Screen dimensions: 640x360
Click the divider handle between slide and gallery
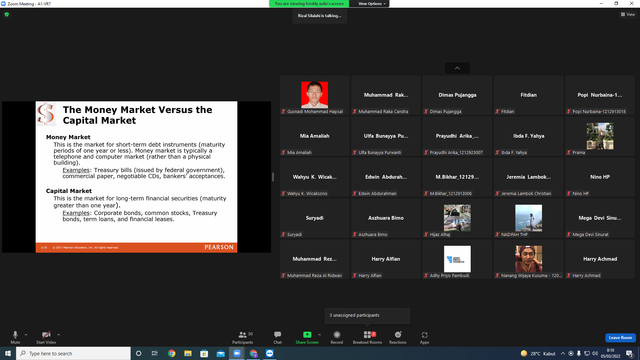click(273, 177)
